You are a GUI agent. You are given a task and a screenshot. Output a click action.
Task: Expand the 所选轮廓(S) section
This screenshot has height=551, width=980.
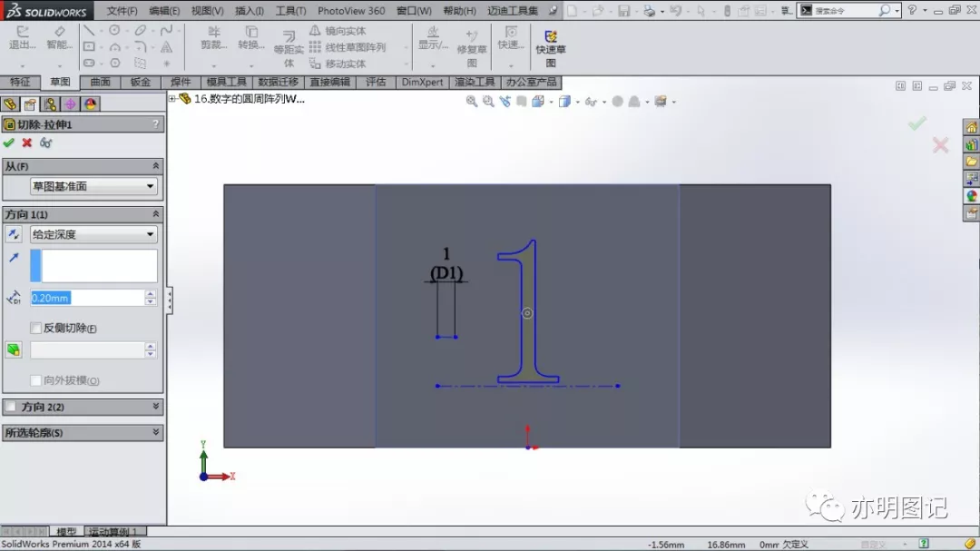click(x=156, y=432)
